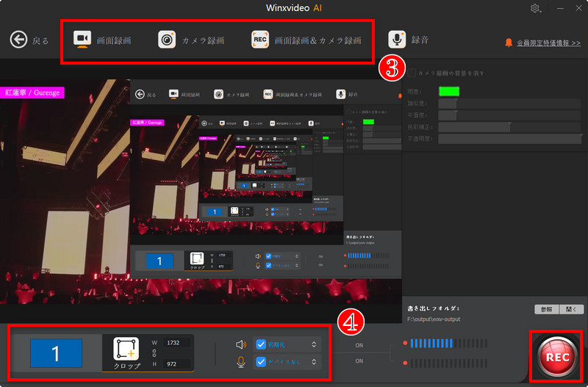Choose the 画面録画&カメラ録画 REC icon
This screenshot has height=387, width=588.
click(260, 40)
